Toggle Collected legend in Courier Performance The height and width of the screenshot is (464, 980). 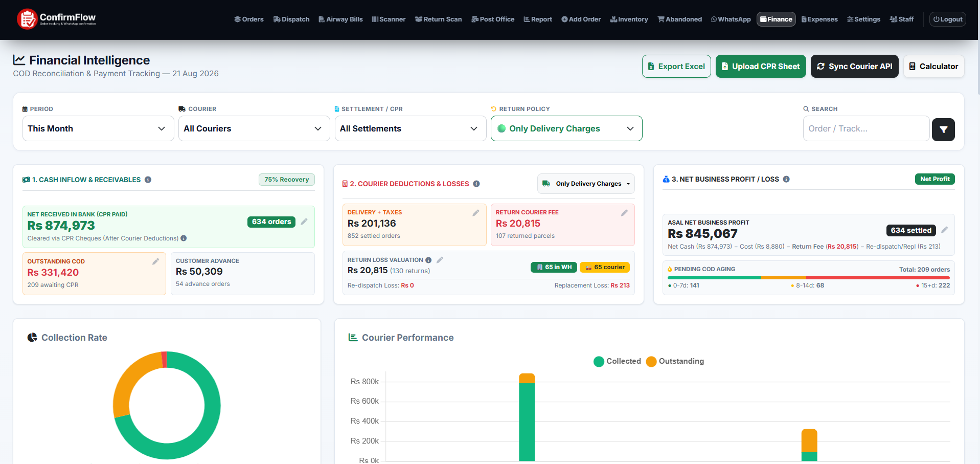pyautogui.click(x=617, y=361)
